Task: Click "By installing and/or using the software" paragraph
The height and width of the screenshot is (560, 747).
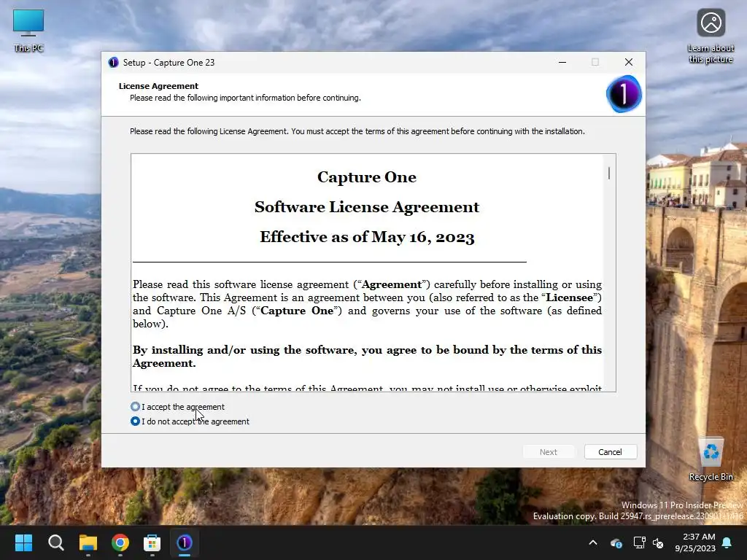Action: [367, 356]
